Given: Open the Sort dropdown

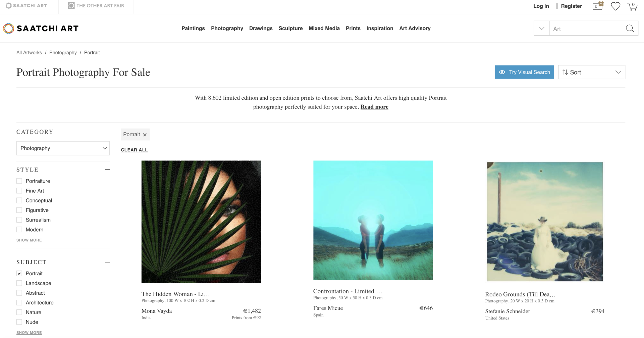Looking at the screenshot, I should click(591, 72).
